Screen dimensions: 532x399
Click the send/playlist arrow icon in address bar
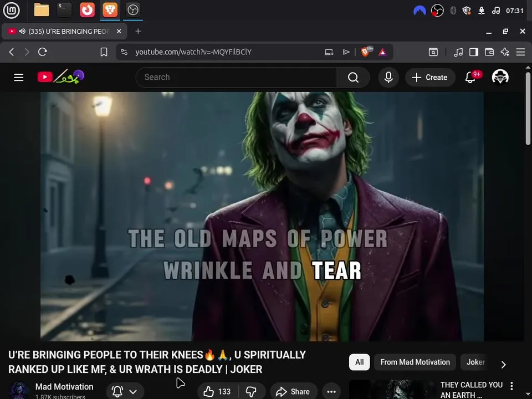pos(346,52)
